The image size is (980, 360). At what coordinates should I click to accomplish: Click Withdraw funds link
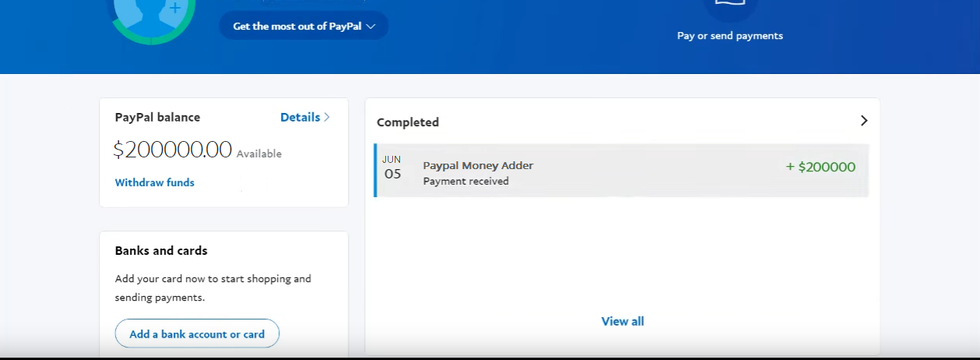coord(155,182)
